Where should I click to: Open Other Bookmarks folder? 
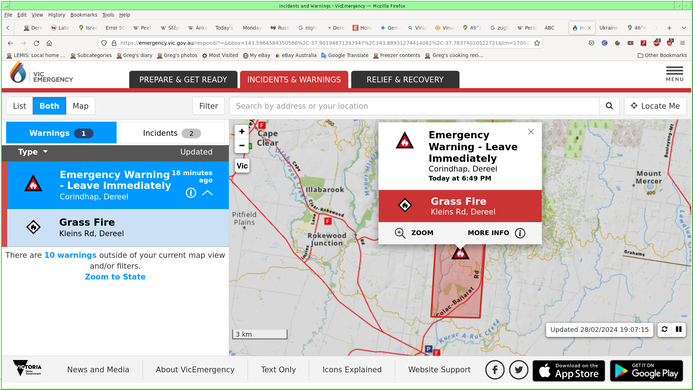(x=662, y=55)
